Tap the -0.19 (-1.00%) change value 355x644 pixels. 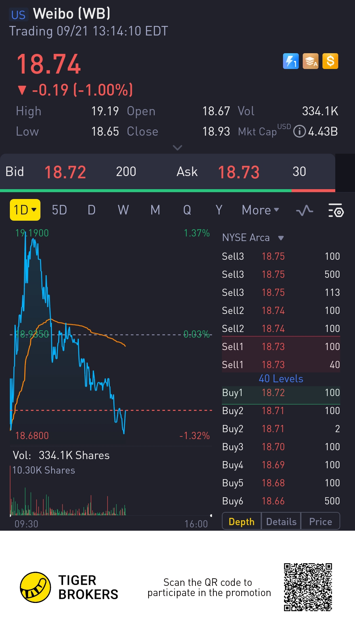75,90
